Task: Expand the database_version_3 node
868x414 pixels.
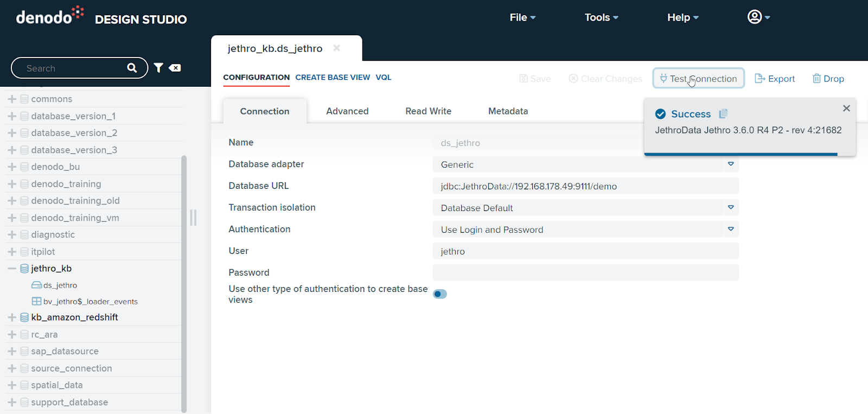Action: [x=12, y=150]
